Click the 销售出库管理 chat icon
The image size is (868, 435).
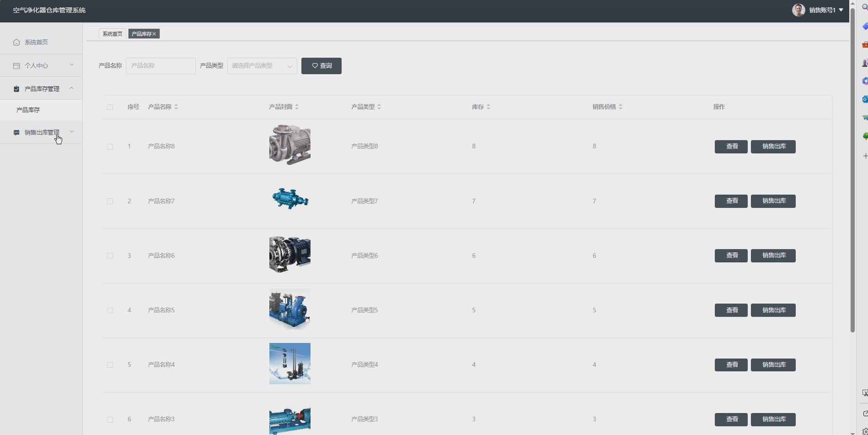tap(16, 133)
